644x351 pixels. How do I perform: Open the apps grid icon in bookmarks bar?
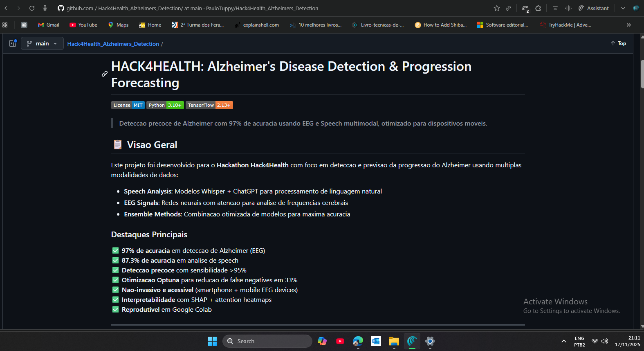[x=5, y=25]
